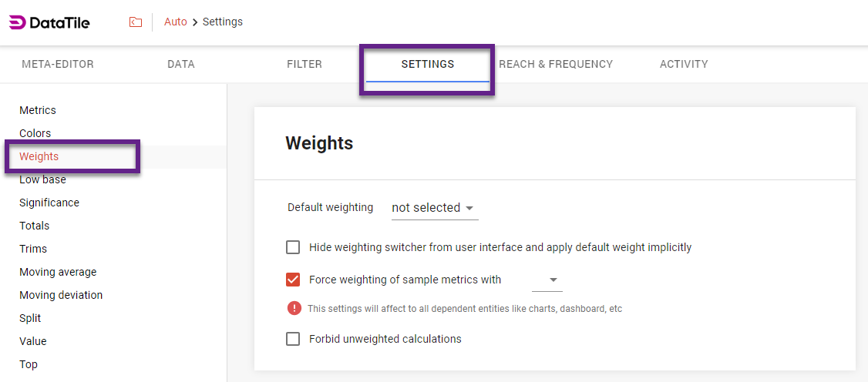Open the Data tab
This screenshot has width=868, height=382.
click(x=181, y=64)
